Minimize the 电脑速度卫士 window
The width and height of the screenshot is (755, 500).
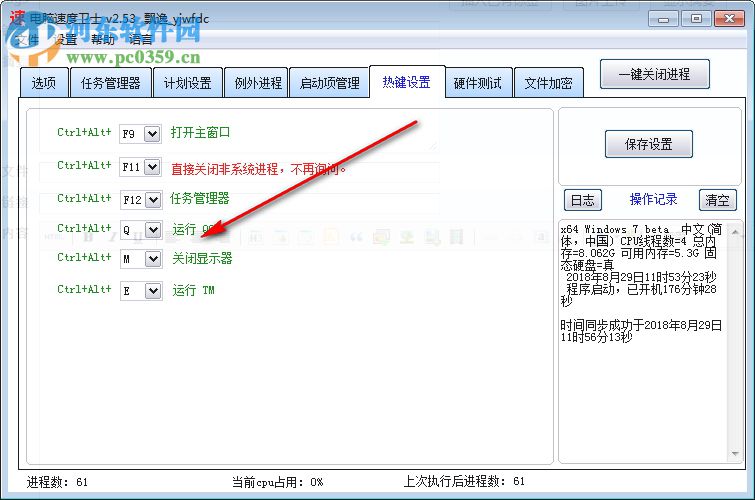(663, 19)
